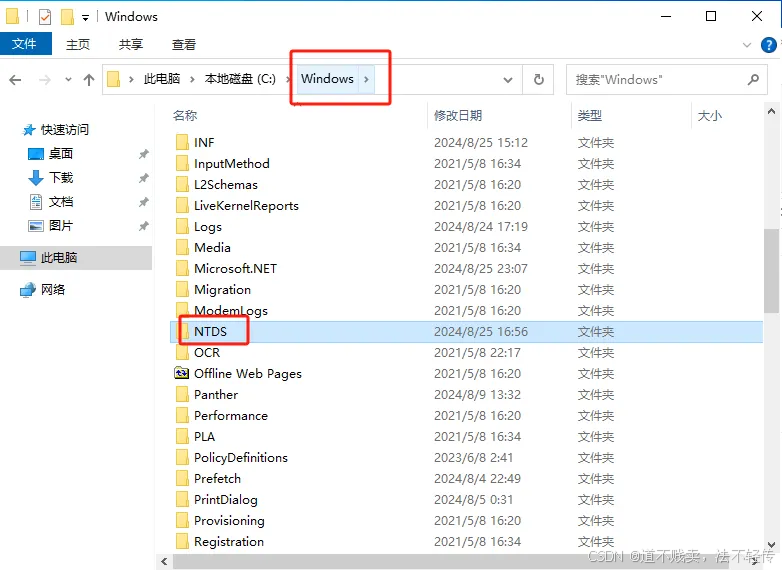The image size is (782, 570).
Task: Sort by 类型 column header
Action: pos(589,116)
